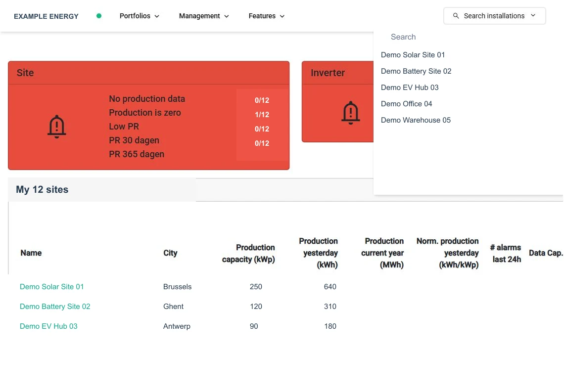Sort by the Name column header
Screen dimensions: 564x392
tap(31, 253)
